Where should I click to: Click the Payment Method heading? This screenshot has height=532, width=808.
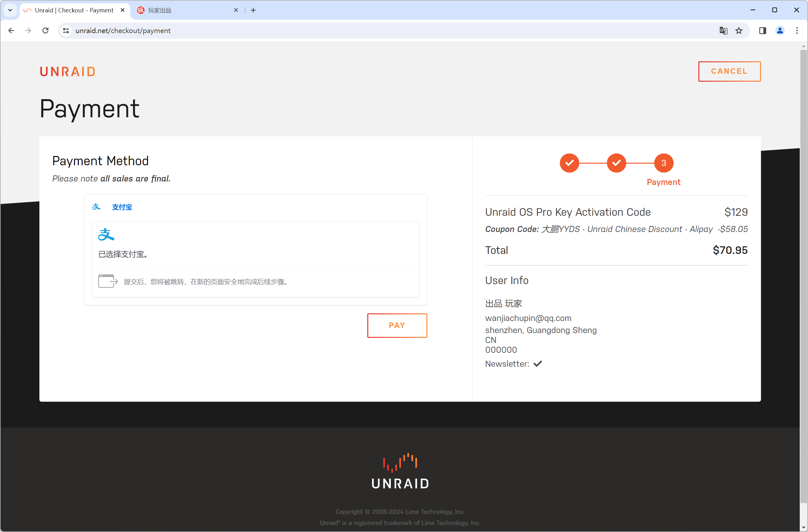[x=100, y=161]
